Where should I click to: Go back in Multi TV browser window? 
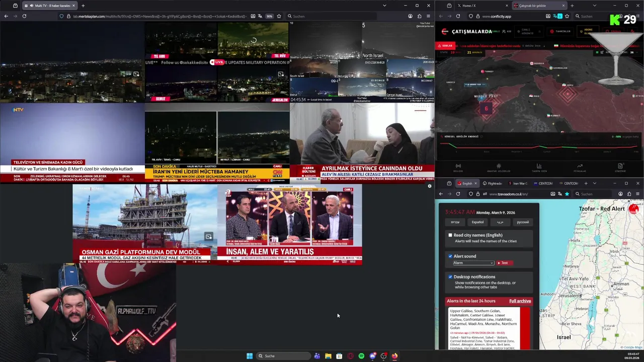[6, 16]
